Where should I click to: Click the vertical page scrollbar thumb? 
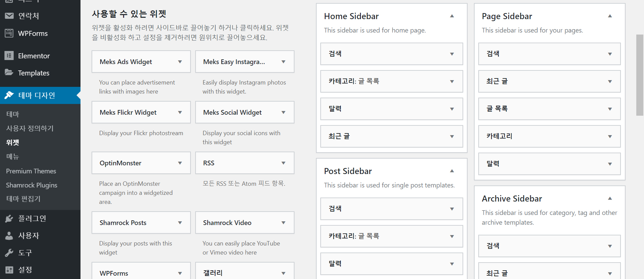(x=640, y=75)
